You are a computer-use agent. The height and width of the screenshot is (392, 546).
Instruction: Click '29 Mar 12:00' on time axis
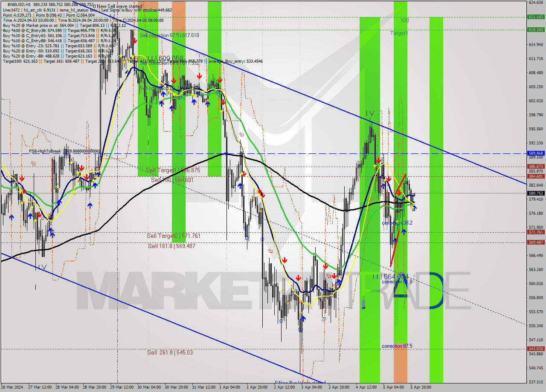[x=122, y=387]
